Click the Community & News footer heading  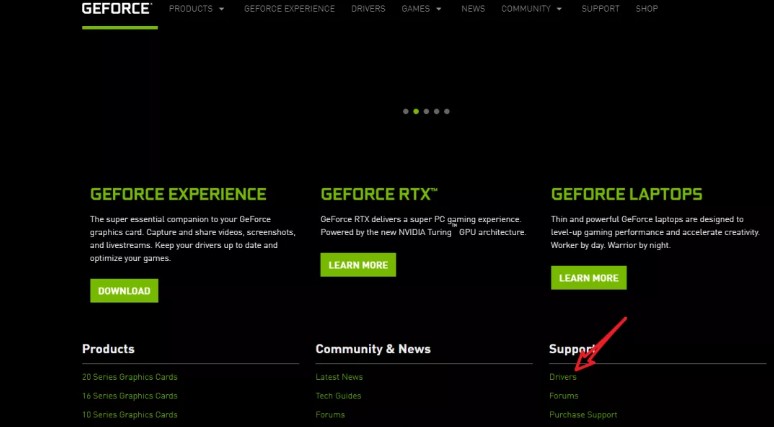click(x=373, y=349)
